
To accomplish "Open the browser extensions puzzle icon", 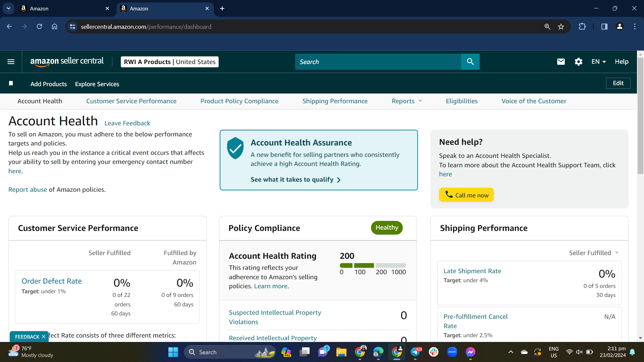I will (582, 26).
